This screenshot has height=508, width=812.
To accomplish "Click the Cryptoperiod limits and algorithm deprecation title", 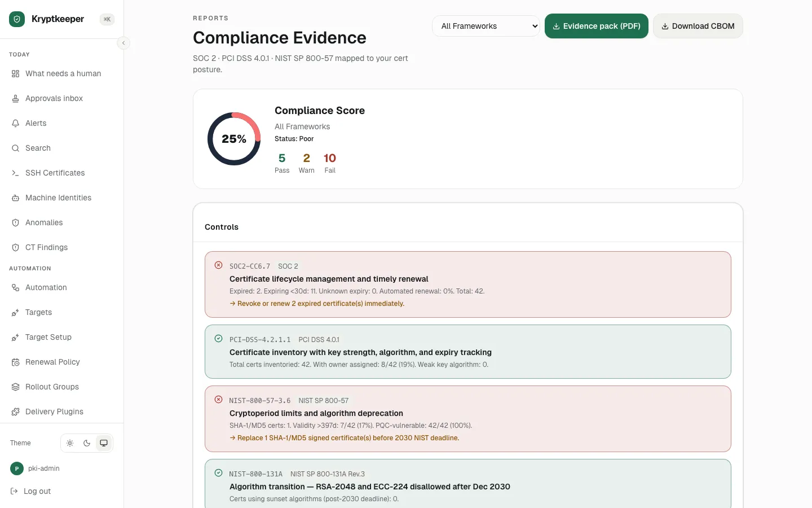I will [x=316, y=413].
